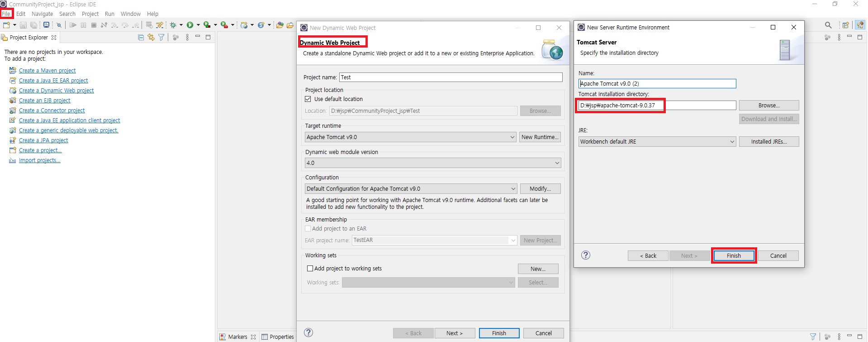Open the EAR project name dropdown
The width and height of the screenshot is (868, 342).
pyautogui.click(x=434, y=240)
